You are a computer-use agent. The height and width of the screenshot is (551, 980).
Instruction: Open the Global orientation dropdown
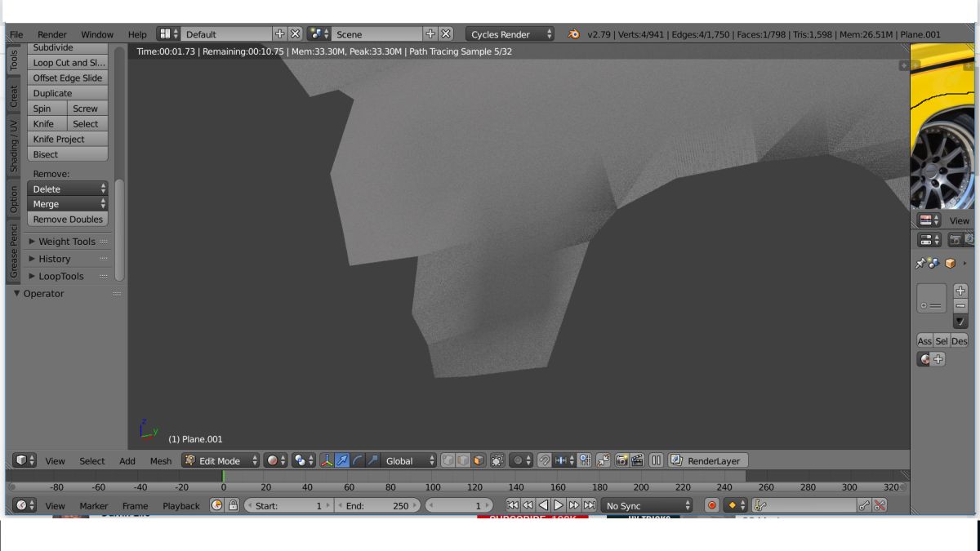408,460
